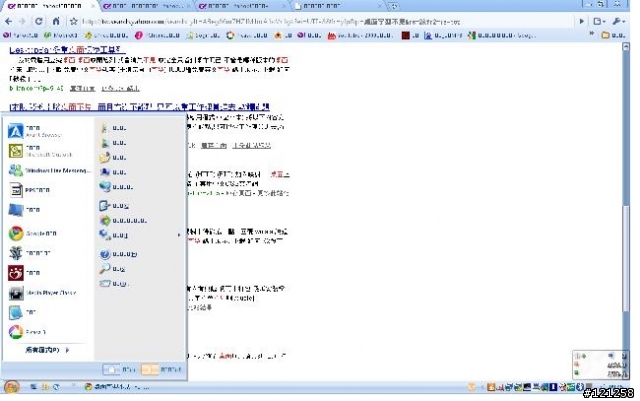Open the second blue search result title link
This screenshot has width=640, height=401.
[139, 107]
